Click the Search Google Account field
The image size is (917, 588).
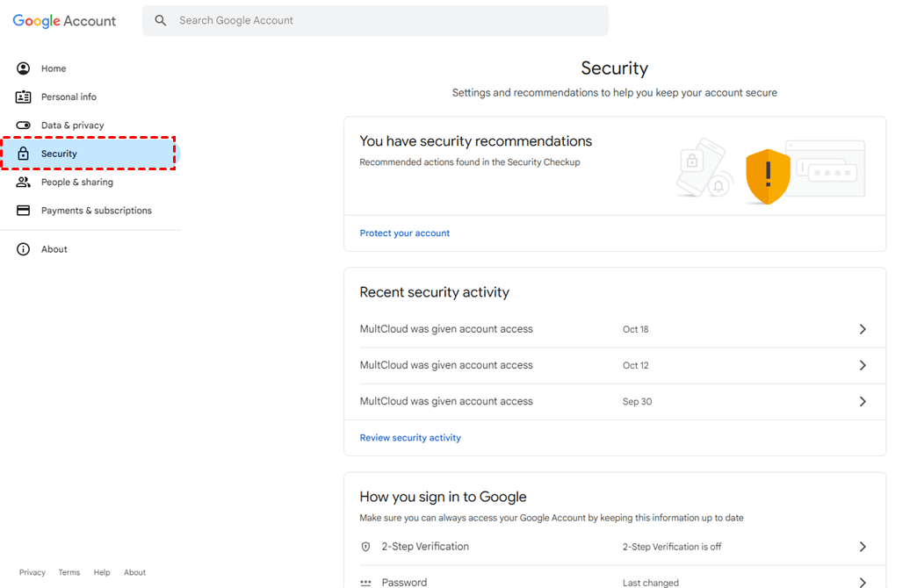pos(386,20)
